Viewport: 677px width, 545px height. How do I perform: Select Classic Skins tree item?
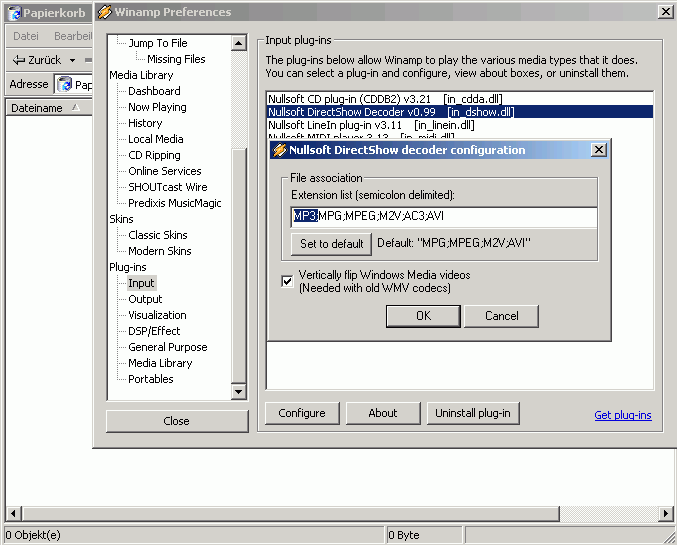158,235
